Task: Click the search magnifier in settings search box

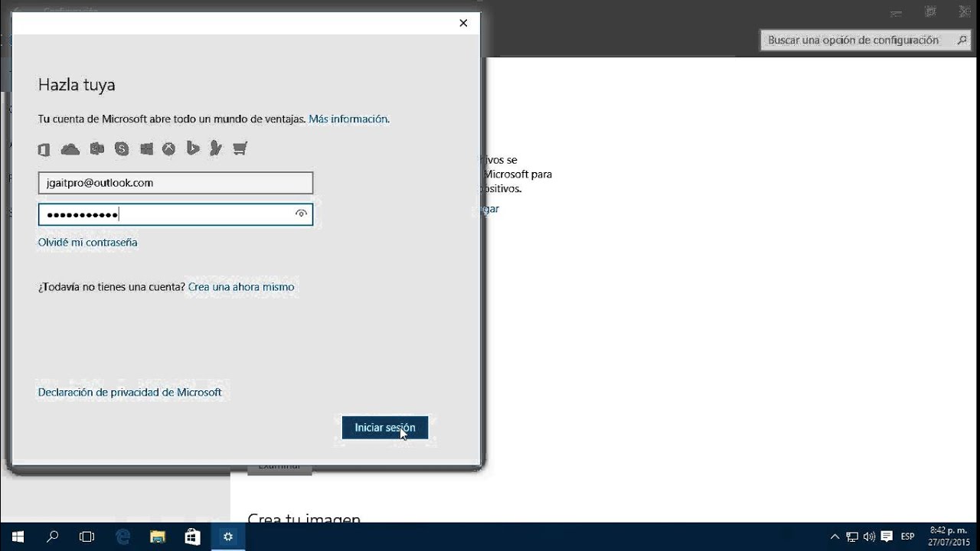Action: pyautogui.click(x=962, y=40)
